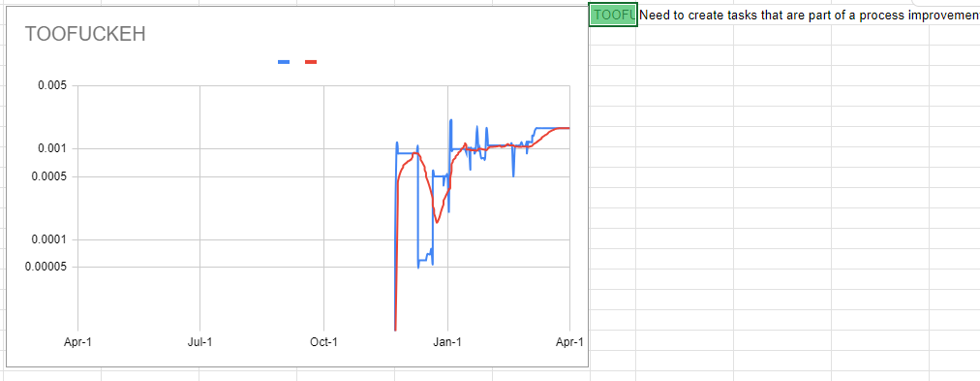The image size is (980, 381).
Task: Click the 0.001 vertical axis label
Action: [54, 149]
